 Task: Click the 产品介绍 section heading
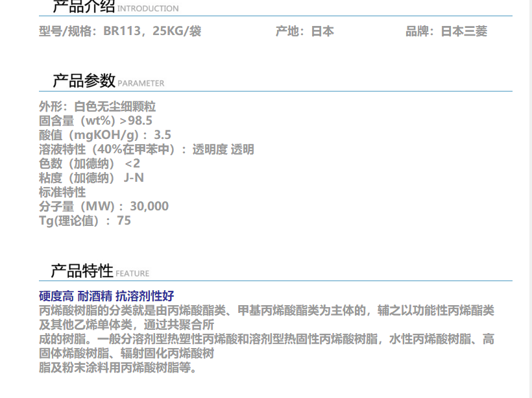pyautogui.click(x=84, y=7)
